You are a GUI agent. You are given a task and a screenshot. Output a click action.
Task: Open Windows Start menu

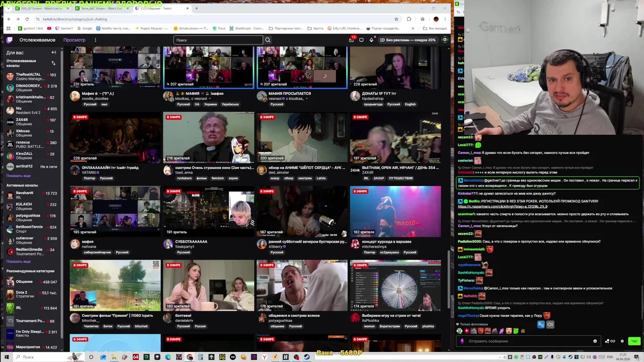6,357
